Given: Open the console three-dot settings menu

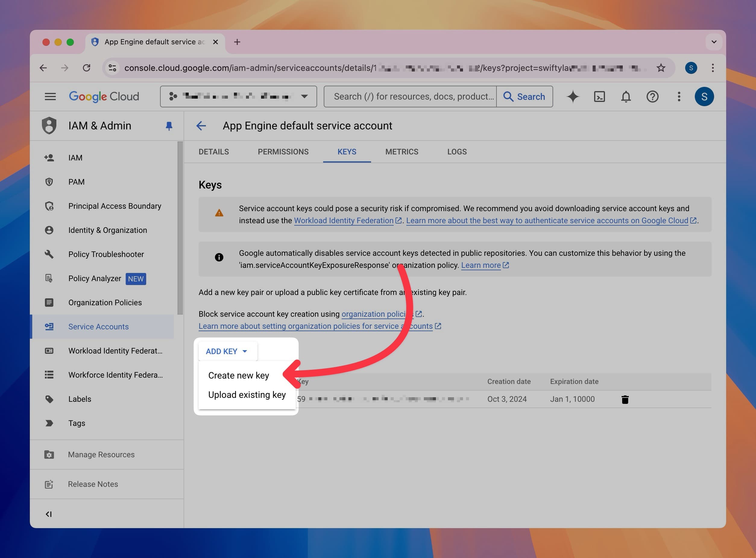Looking at the screenshot, I should click(x=679, y=97).
